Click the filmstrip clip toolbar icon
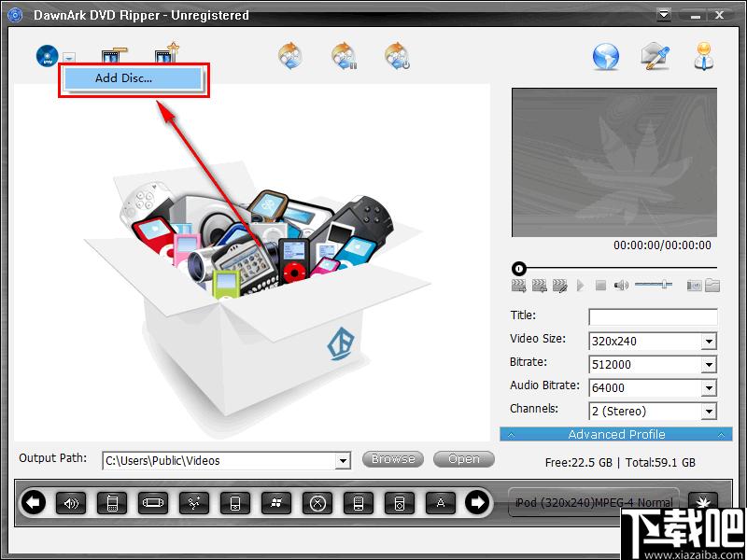Screen dimensions: 747x560 coord(114,55)
